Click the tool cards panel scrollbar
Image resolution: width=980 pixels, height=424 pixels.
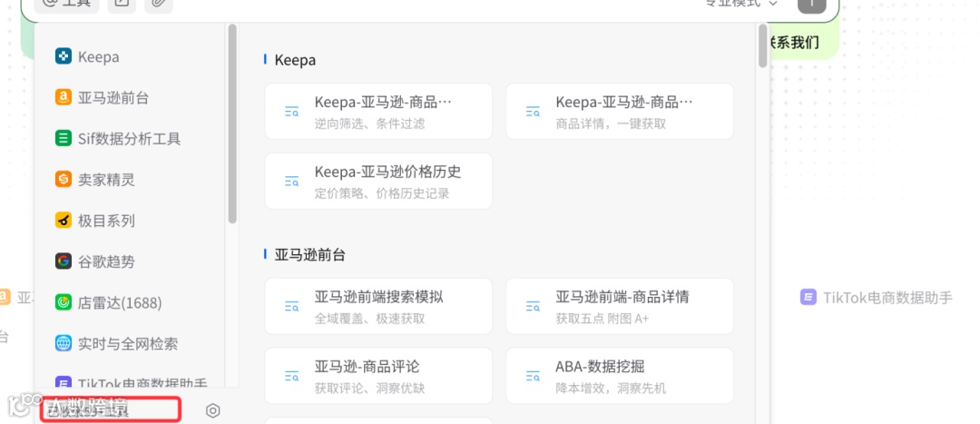[762, 45]
